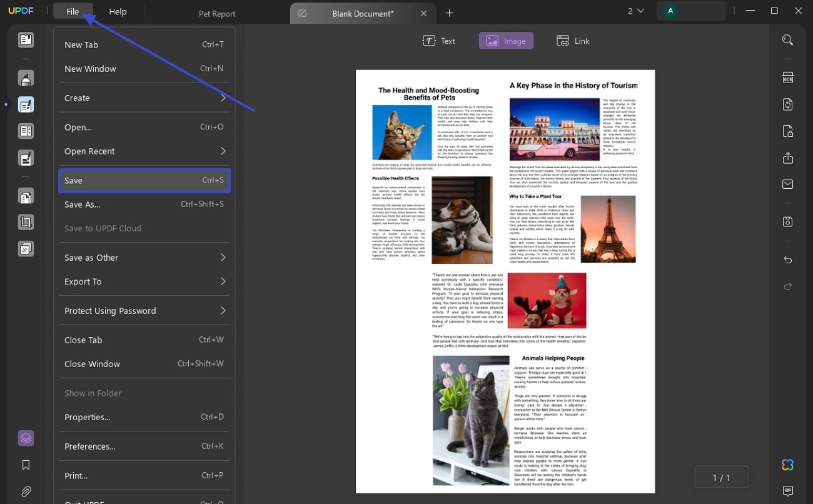This screenshot has width=813, height=504.
Task: Expand the Export To submenu
Action: pyautogui.click(x=144, y=281)
